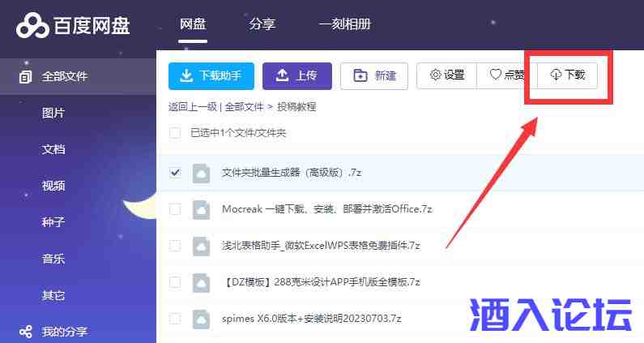Click file icon of spimes X6.0 file
Image resolution: width=644 pixels, height=343 pixels.
[201, 319]
